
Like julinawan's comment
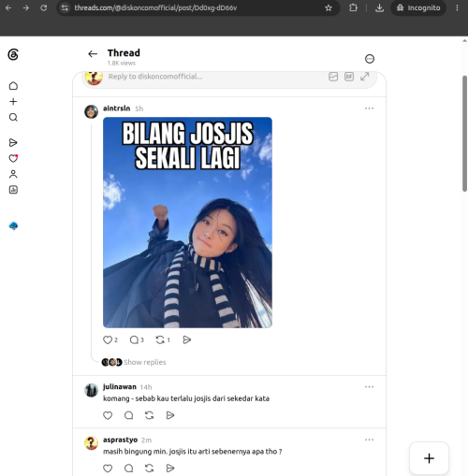pos(108,415)
